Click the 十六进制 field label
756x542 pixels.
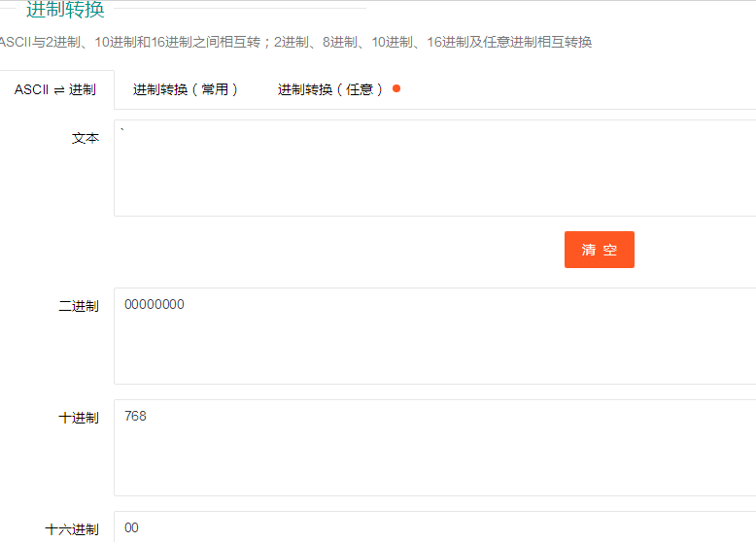click(x=72, y=529)
